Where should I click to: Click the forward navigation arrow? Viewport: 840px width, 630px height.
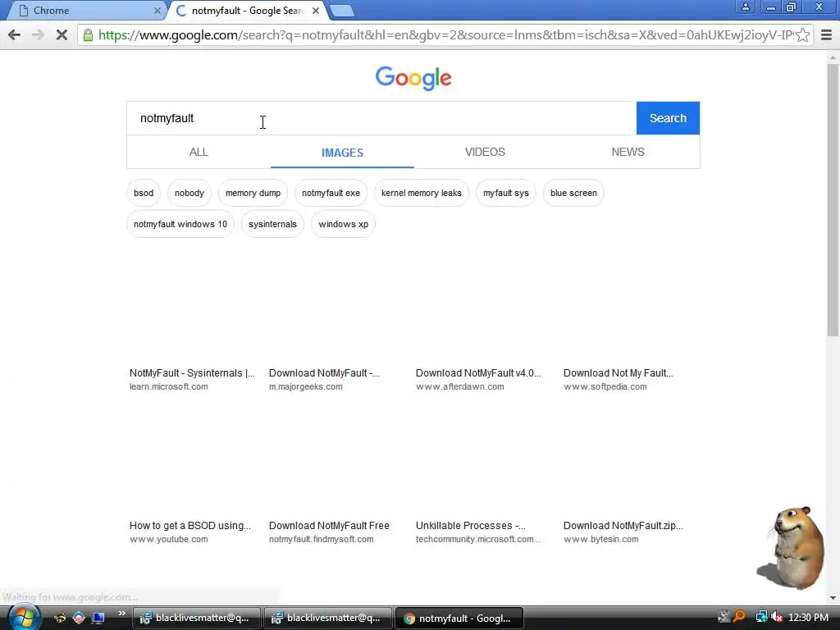tap(38, 35)
